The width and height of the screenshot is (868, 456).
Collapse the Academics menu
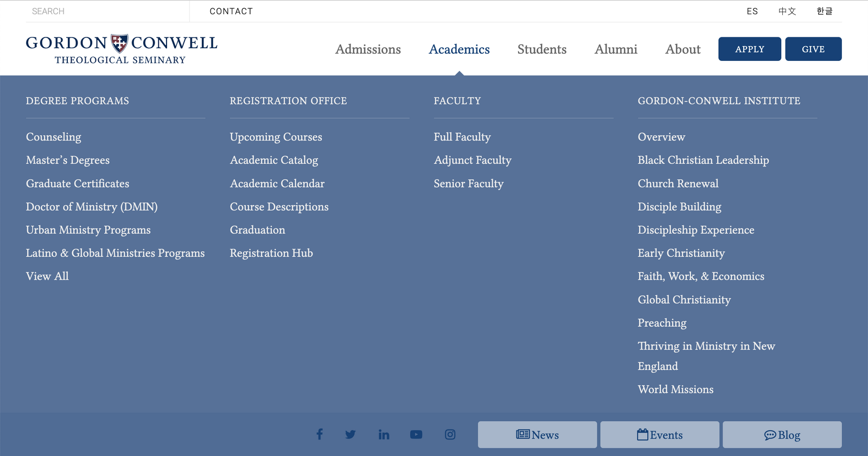(459, 49)
